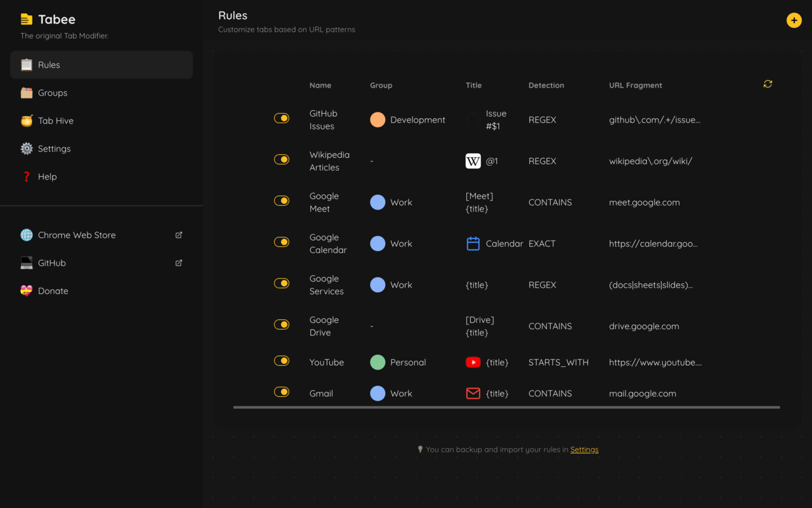Open the Settings menu item
The height and width of the screenshot is (508, 812).
coord(101,149)
